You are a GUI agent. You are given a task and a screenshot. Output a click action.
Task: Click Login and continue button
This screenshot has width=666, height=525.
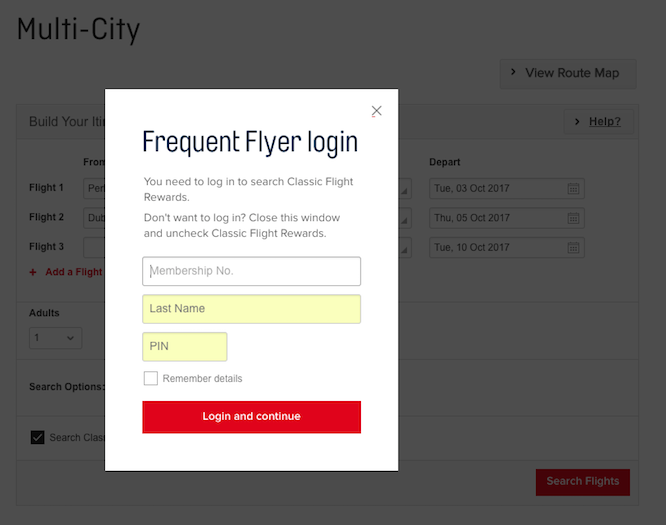(251, 417)
